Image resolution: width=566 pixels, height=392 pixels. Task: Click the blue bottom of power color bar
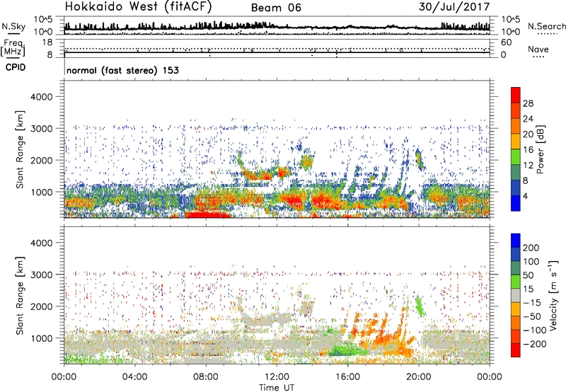point(516,203)
